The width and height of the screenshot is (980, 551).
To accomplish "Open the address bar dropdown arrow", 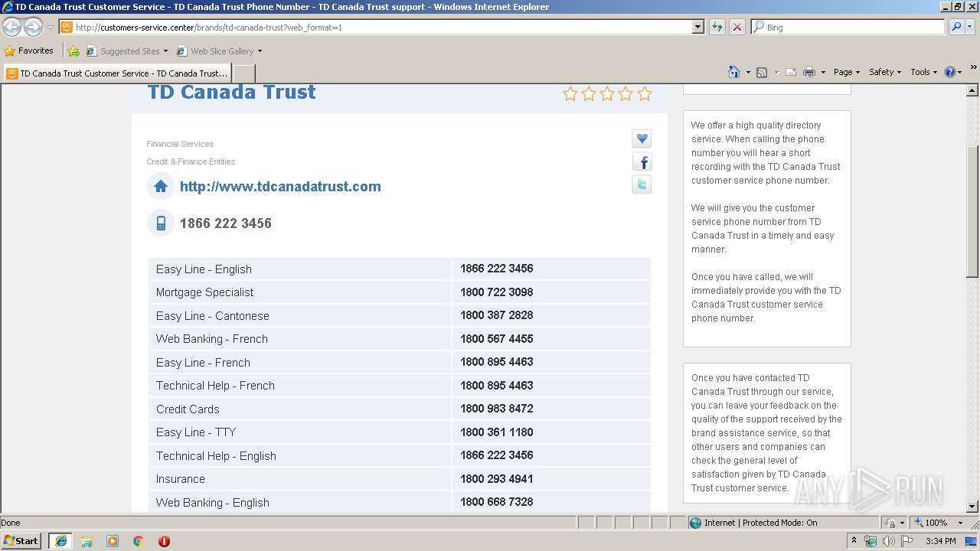I will pyautogui.click(x=697, y=27).
